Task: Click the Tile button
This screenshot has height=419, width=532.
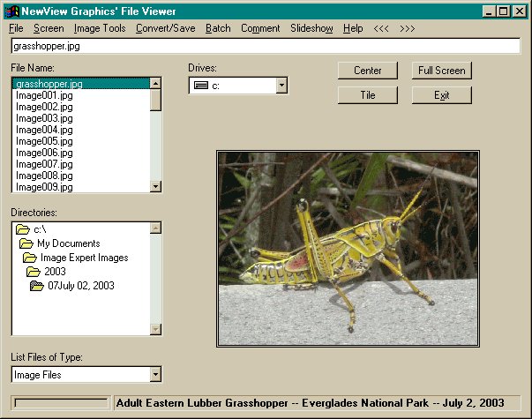Action: coord(367,95)
